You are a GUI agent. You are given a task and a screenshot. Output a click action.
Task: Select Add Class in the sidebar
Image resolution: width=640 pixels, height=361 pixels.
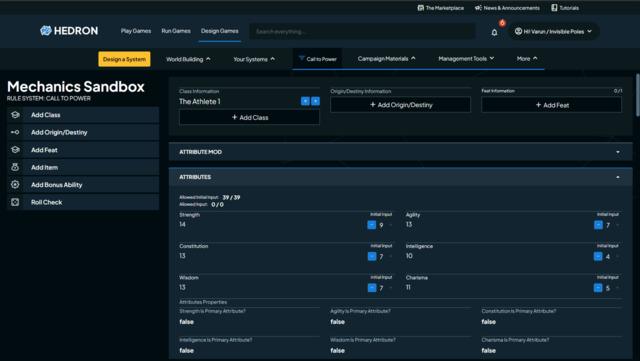pyautogui.click(x=83, y=115)
